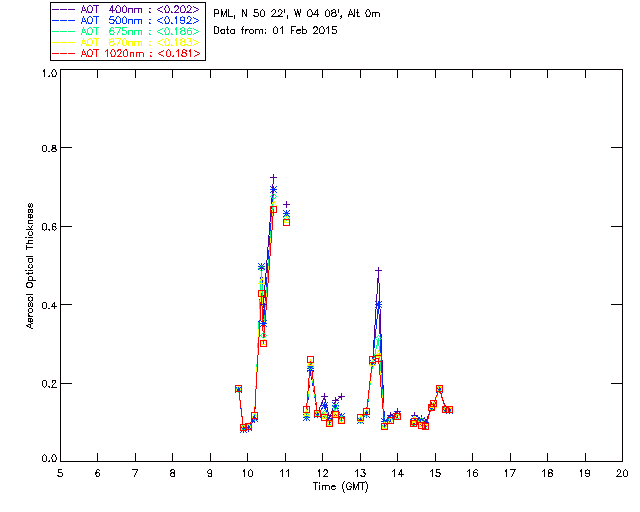Click the x-axis tick label 5
The width and height of the screenshot is (640, 512).
coord(60,473)
